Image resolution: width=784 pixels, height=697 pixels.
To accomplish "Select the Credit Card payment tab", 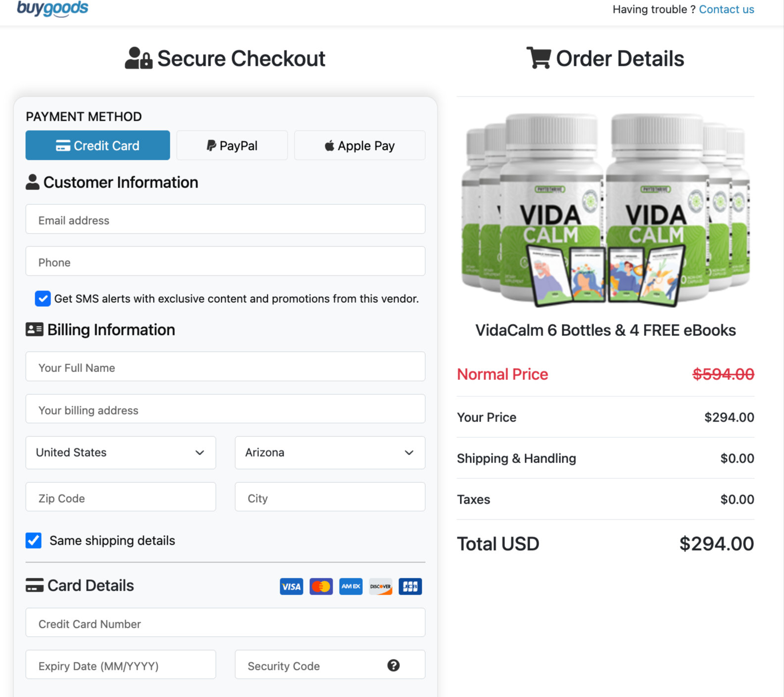I will (x=98, y=145).
